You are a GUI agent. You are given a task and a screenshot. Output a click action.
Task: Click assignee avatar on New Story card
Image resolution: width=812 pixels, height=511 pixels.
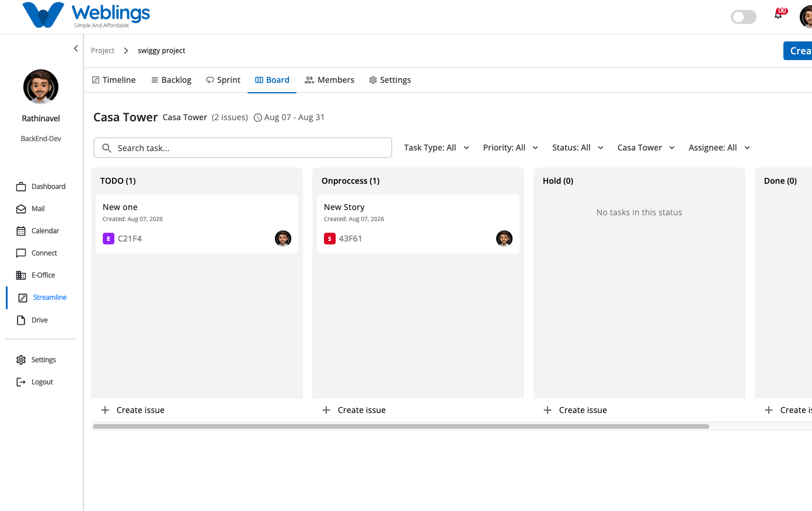click(504, 239)
